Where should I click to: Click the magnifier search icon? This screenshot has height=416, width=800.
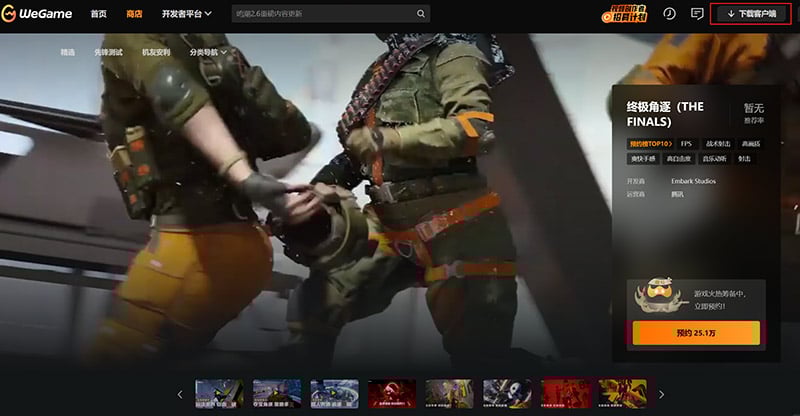[421, 14]
